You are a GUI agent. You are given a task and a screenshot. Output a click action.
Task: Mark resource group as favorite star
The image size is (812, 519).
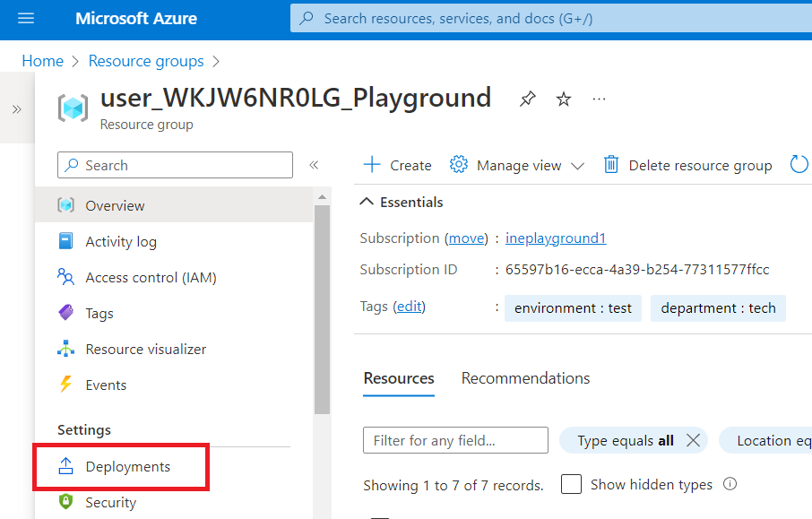[564, 99]
